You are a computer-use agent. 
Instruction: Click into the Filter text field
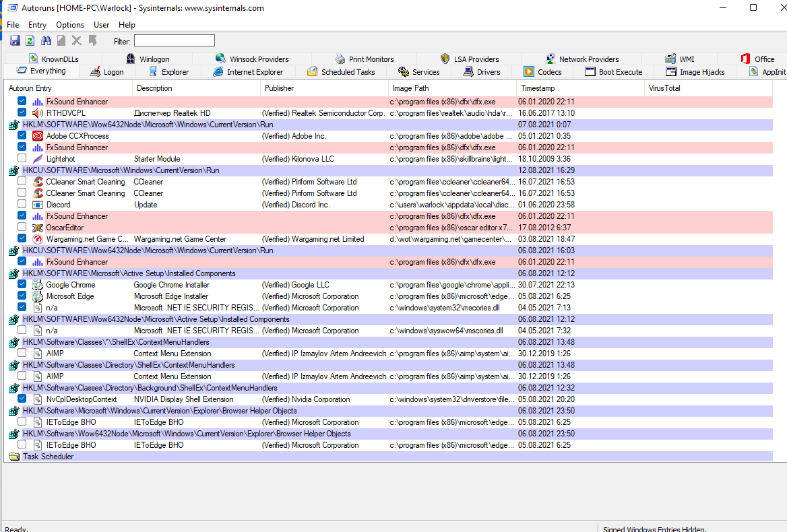click(x=174, y=40)
